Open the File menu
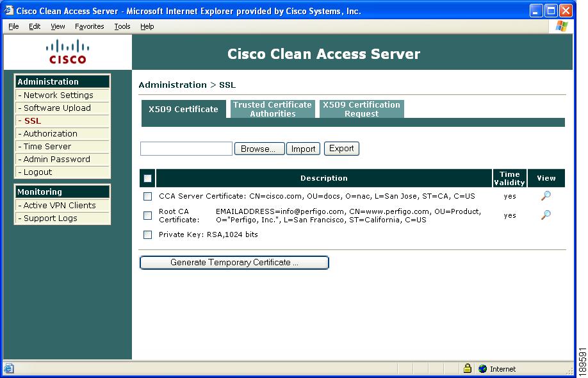The image size is (588, 378). [x=13, y=26]
